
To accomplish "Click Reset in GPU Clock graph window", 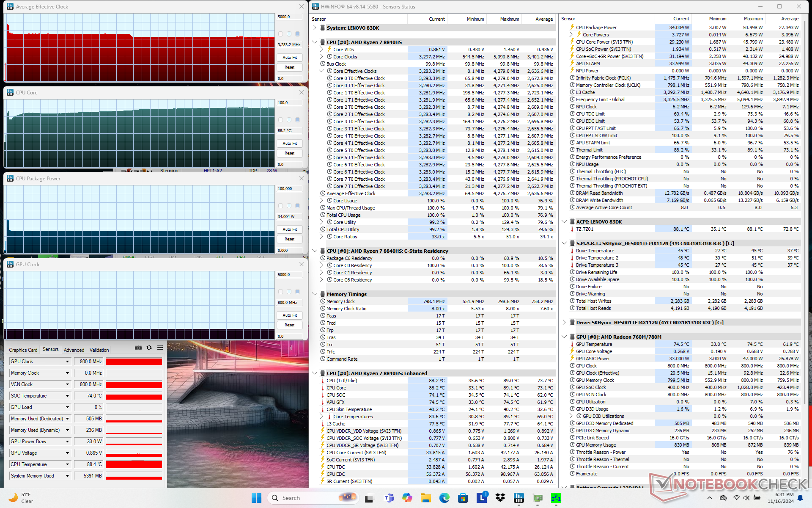I will click(290, 325).
